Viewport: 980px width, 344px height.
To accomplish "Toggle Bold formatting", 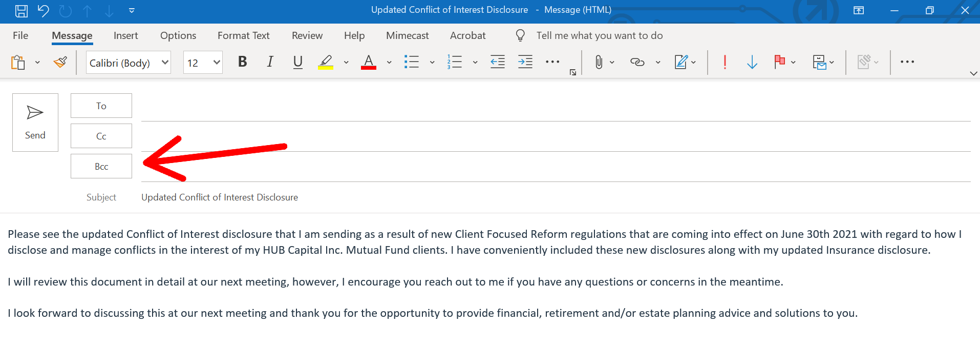I will coord(243,62).
